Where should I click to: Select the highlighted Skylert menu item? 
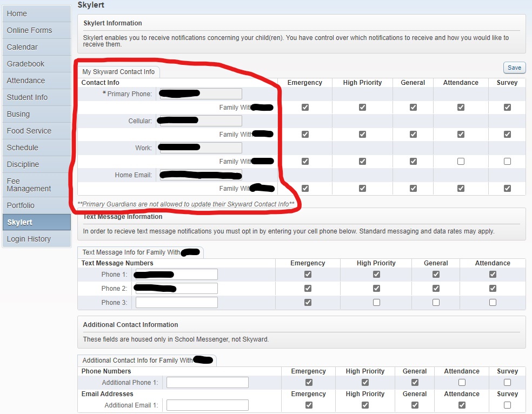[37, 222]
